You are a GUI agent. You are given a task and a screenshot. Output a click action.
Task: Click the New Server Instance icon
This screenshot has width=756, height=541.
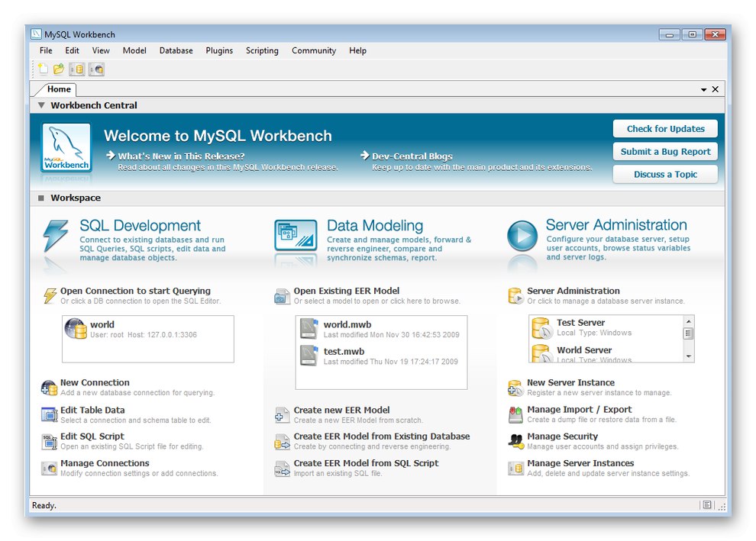pyautogui.click(x=515, y=388)
